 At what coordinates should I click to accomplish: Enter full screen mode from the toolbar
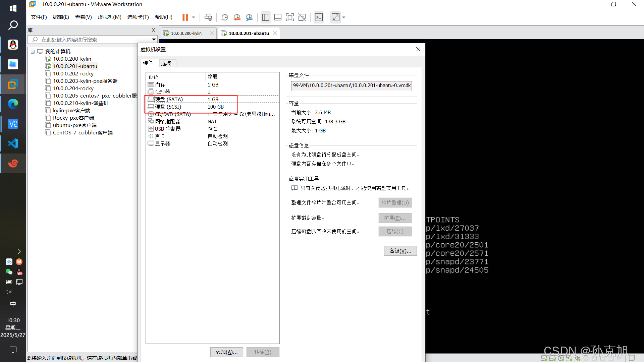pos(290,17)
